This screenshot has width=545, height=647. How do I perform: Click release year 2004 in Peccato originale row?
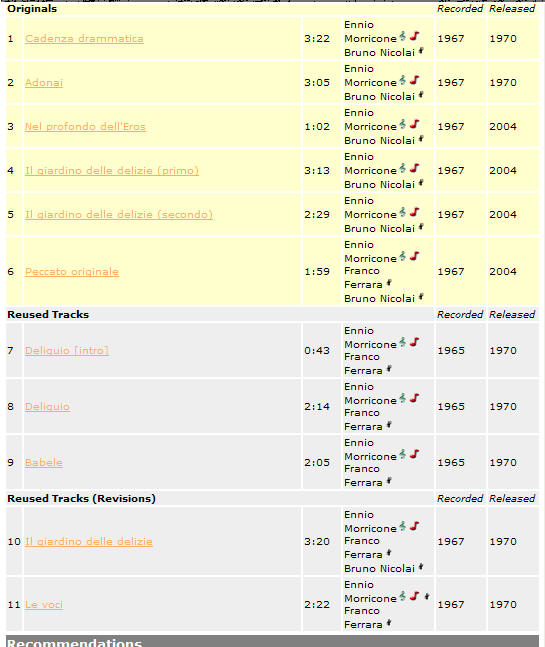pyautogui.click(x=503, y=272)
